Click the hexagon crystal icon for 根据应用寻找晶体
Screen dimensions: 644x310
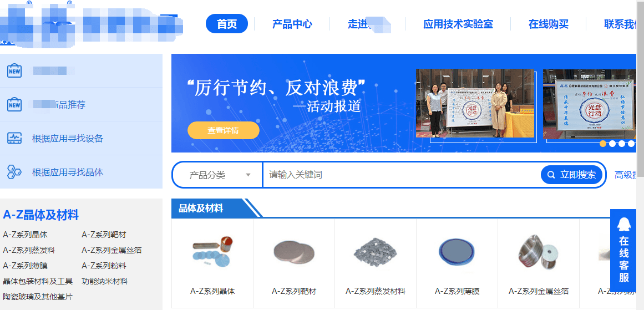tap(14, 171)
